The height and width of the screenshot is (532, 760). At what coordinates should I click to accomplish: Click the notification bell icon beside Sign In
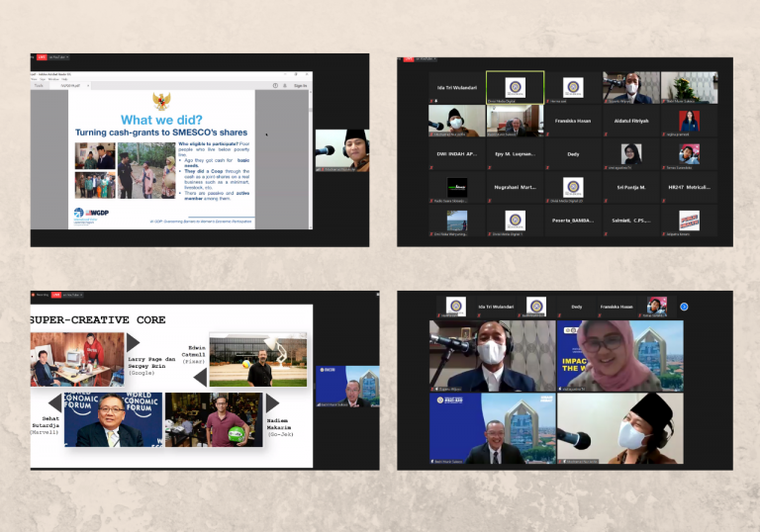pyautogui.click(x=285, y=85)
